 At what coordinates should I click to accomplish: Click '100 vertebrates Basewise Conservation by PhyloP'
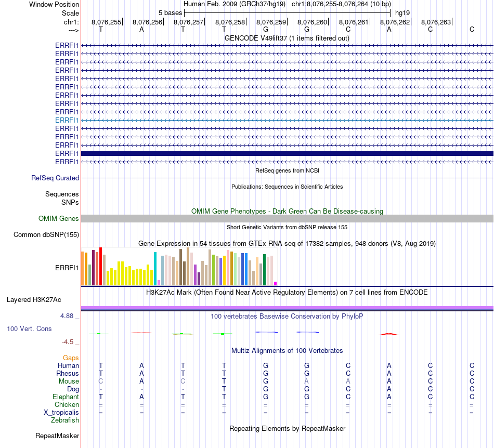click(287, 317)
